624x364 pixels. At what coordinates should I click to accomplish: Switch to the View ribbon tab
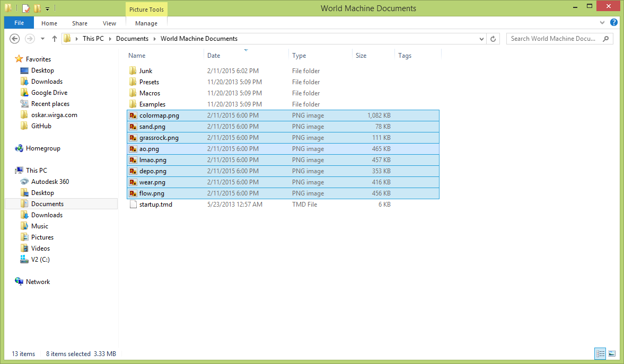tap(109, 23)
